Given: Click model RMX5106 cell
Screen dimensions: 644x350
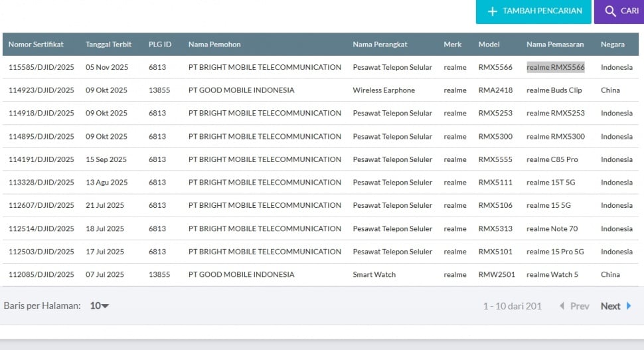Looking at the screenshot, I should point(495,205).
